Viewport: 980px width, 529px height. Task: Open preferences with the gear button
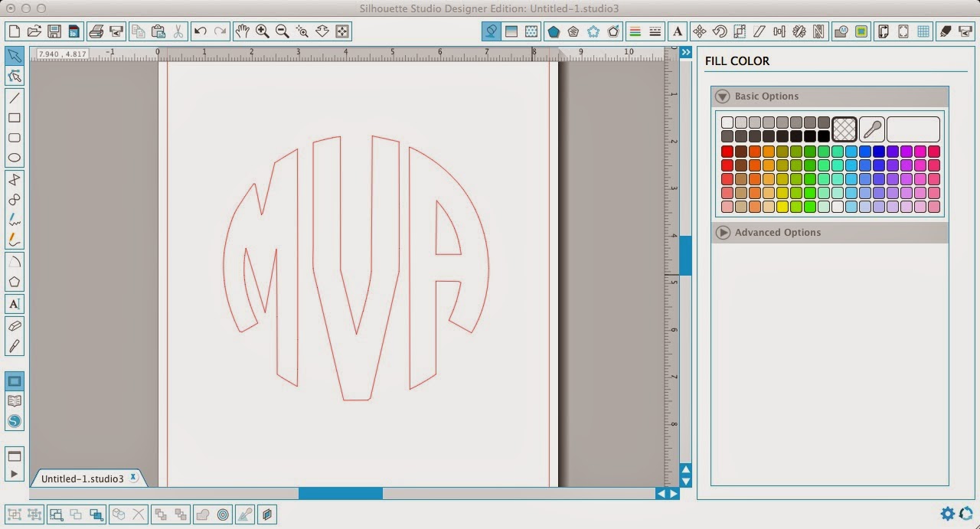coord(948,514)
